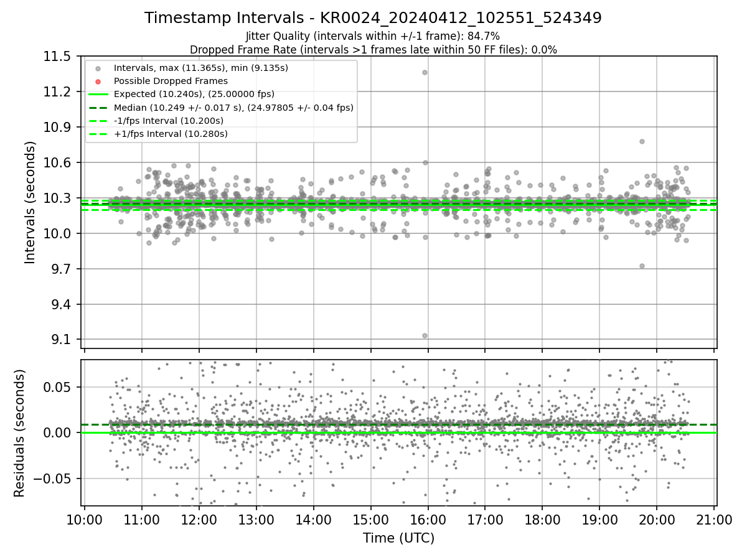Click the plot title 'Timestamp Intervals - KR0024_20240412_102551_524349'
The width and height of the screenshot is (747, 560).
373,18
